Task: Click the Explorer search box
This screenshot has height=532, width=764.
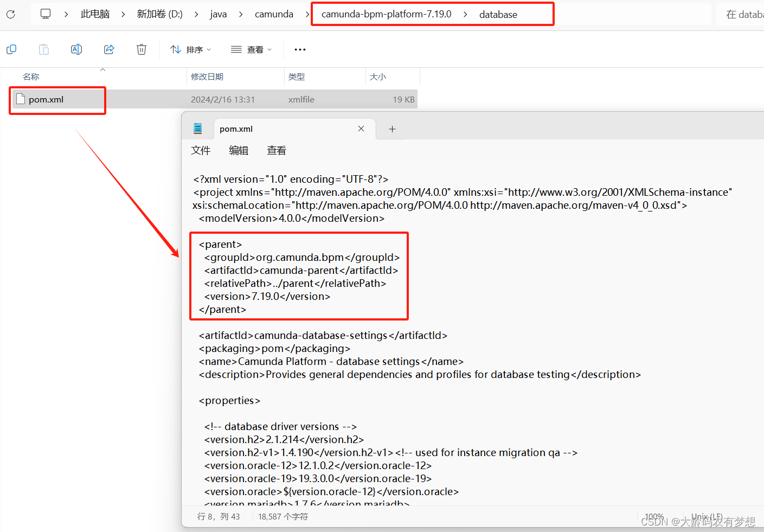Action: pos(740,14)
